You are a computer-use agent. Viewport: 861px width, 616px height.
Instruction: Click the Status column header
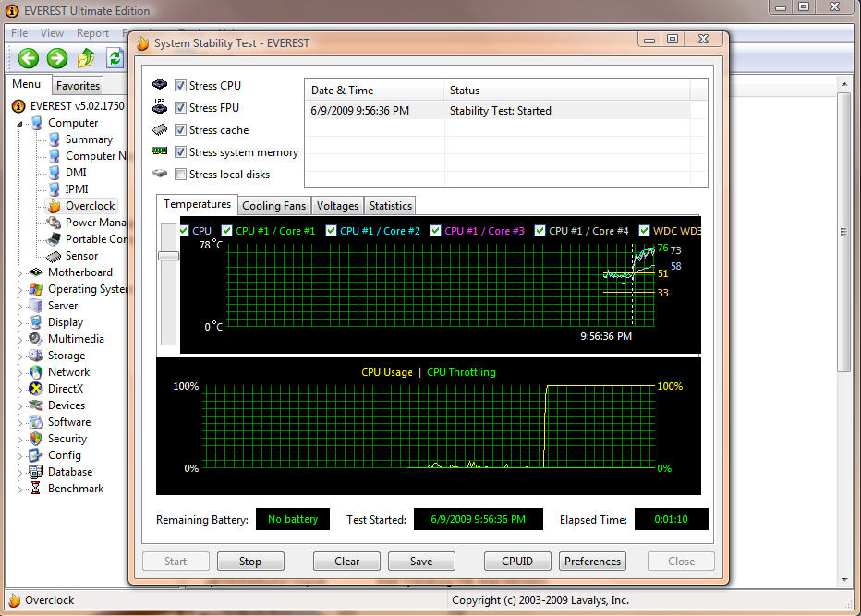(x=566, y=91)
